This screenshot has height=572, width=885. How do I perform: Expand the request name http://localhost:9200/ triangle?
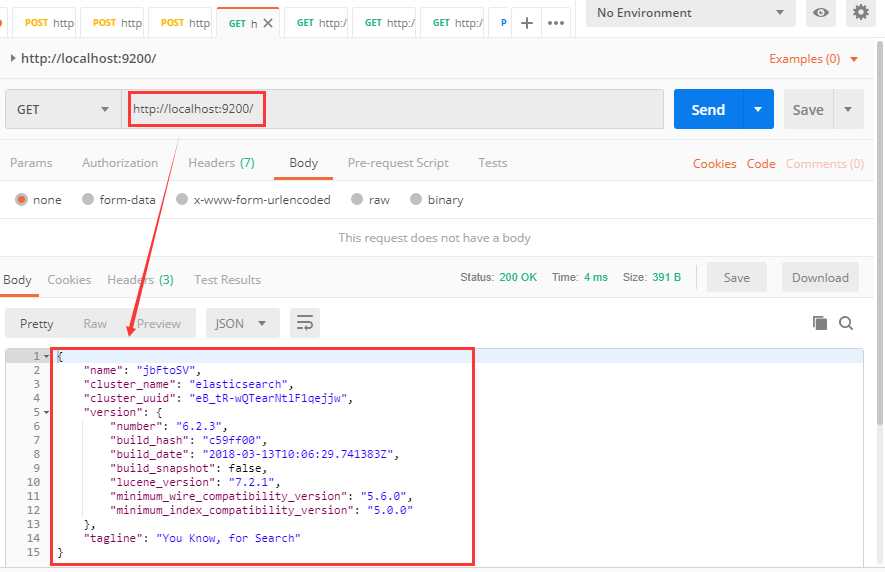click(x=12, y=58)
